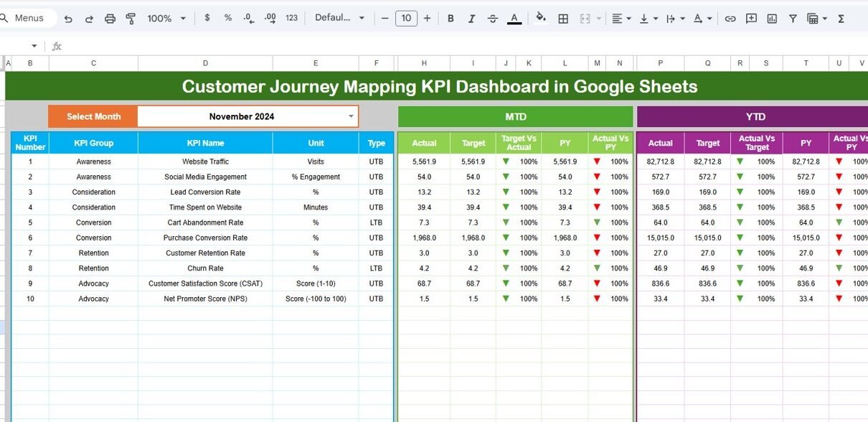Open the borders tool
The width and height of the screenshot is (868, 422).
point(564,19)
